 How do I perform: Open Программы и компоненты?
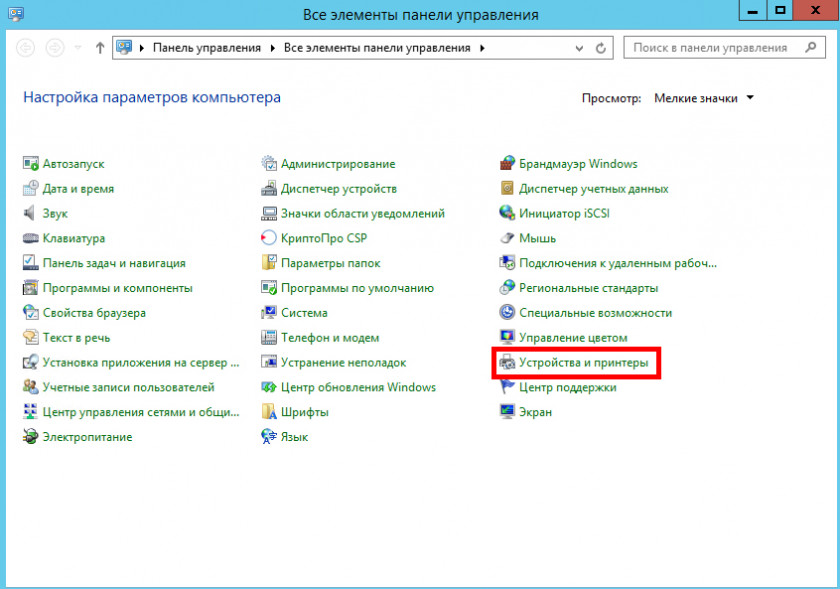click(117, 288)
